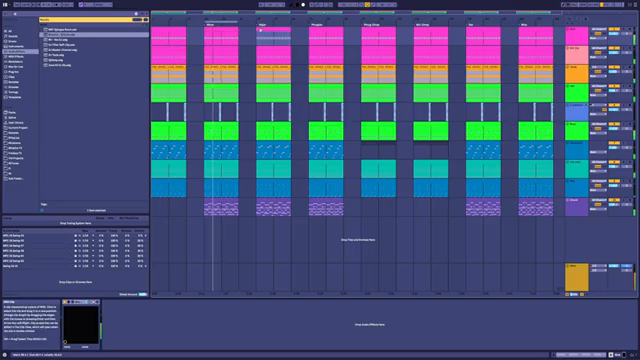
Task: Open the Main output dropdown of the Chord track
Action: click(x=598, y=209)
